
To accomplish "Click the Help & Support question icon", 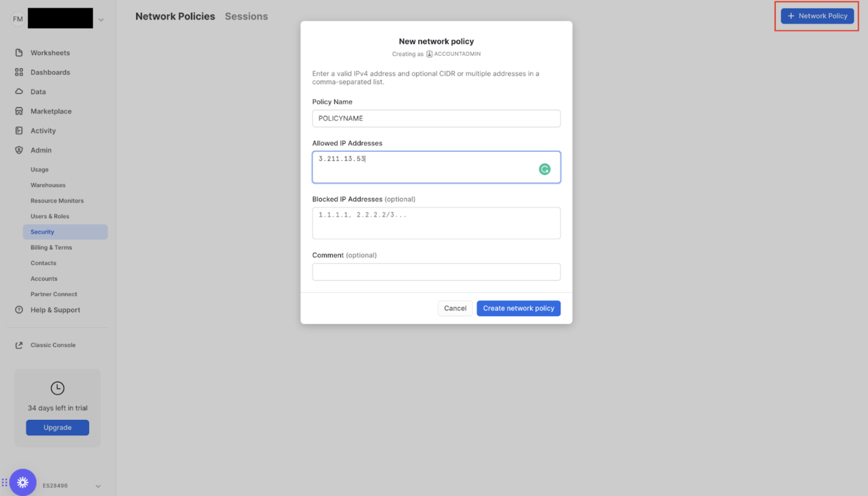I will [x=19, y=310].
